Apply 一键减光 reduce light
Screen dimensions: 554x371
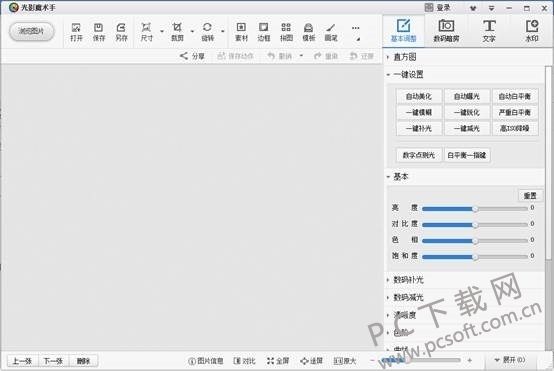(x=467, y=128)
